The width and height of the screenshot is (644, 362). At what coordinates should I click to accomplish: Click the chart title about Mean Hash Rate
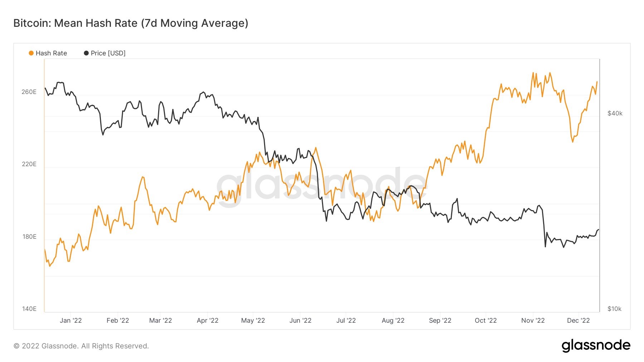[131, 23]
